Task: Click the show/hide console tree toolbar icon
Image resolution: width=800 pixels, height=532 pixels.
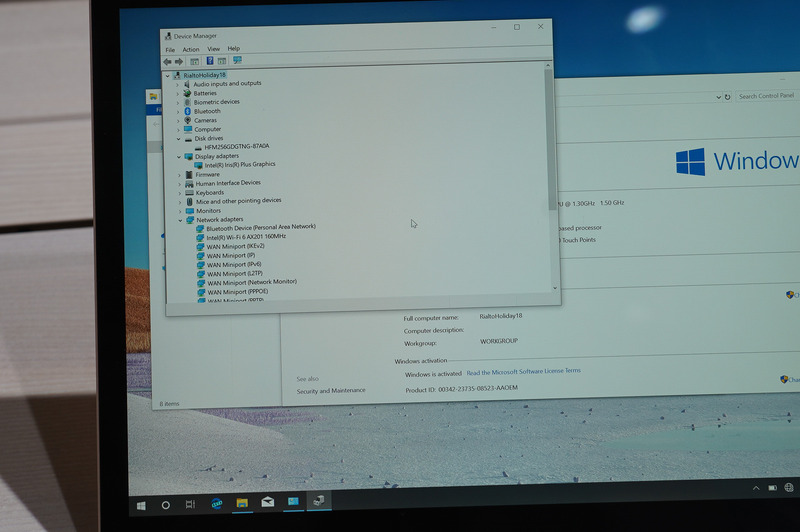Action: [194, 61]
